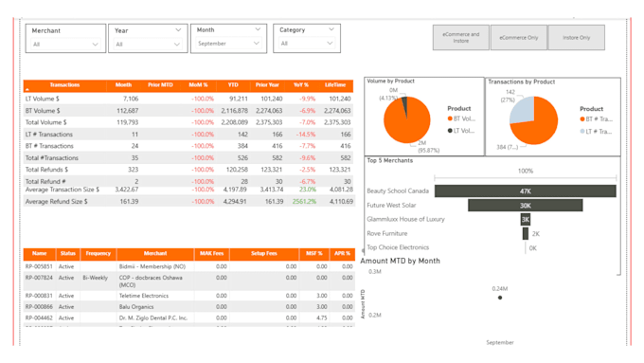Screen dimensions: 644x363
Task: Click the Dr. M. Ziglo Dental P.C. Inc. cell
Action: [x=153, y=318]
